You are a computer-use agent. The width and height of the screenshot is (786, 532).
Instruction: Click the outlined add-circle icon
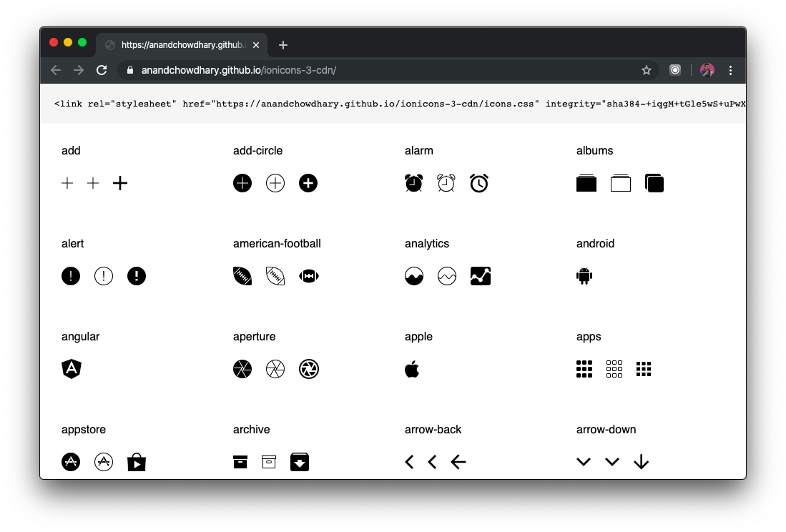pos(275,183)
